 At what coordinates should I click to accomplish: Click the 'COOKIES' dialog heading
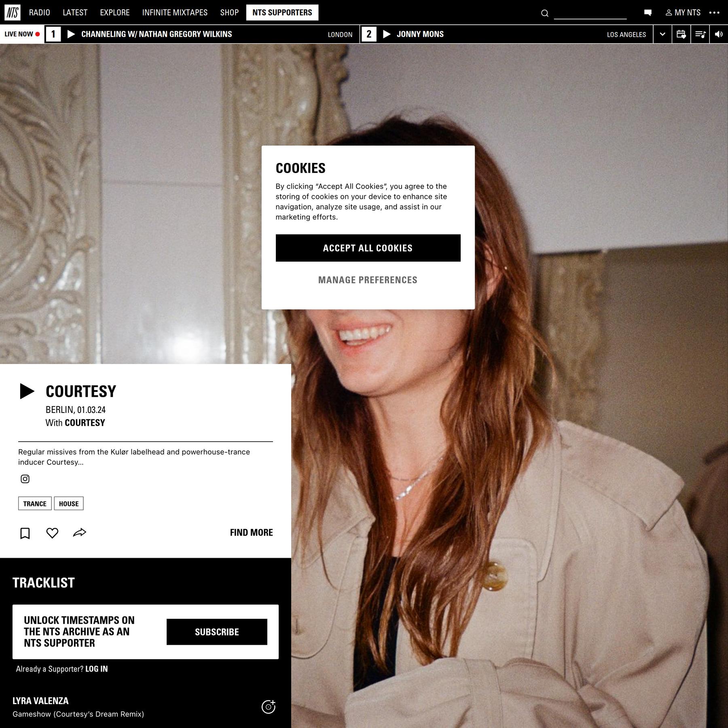tap(301, 168)
